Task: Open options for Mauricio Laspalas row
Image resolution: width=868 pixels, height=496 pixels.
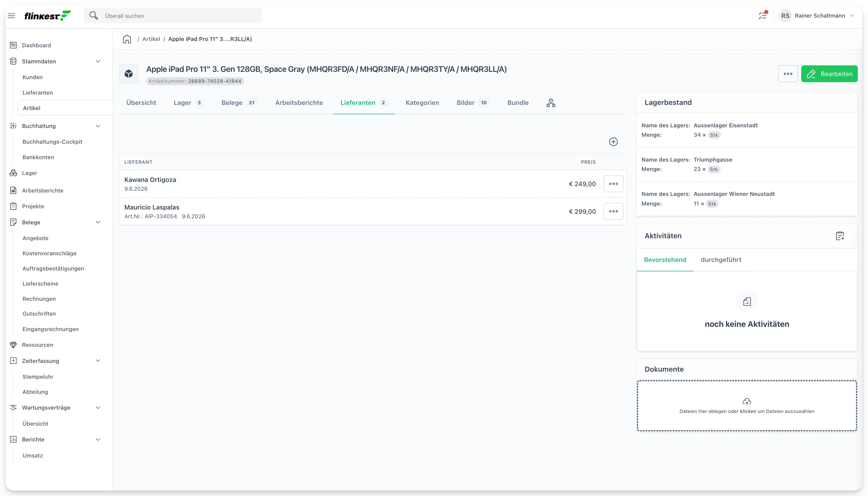Action: tap(613, 212)
